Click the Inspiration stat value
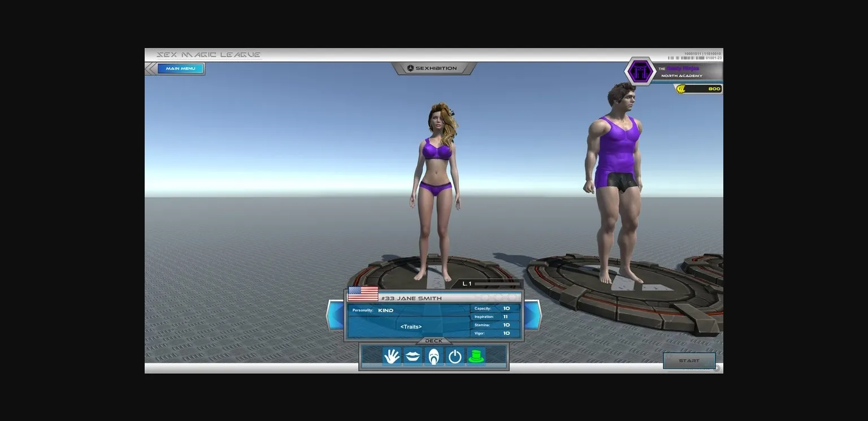 506,317
